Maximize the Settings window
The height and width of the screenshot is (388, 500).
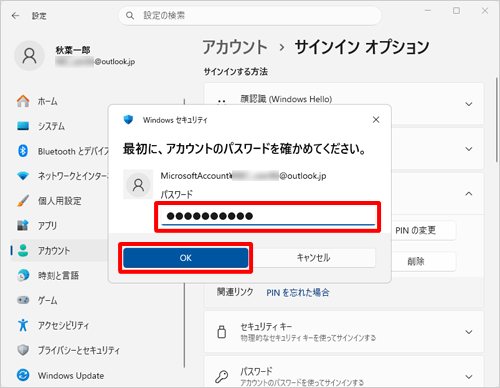coord(456,11)
